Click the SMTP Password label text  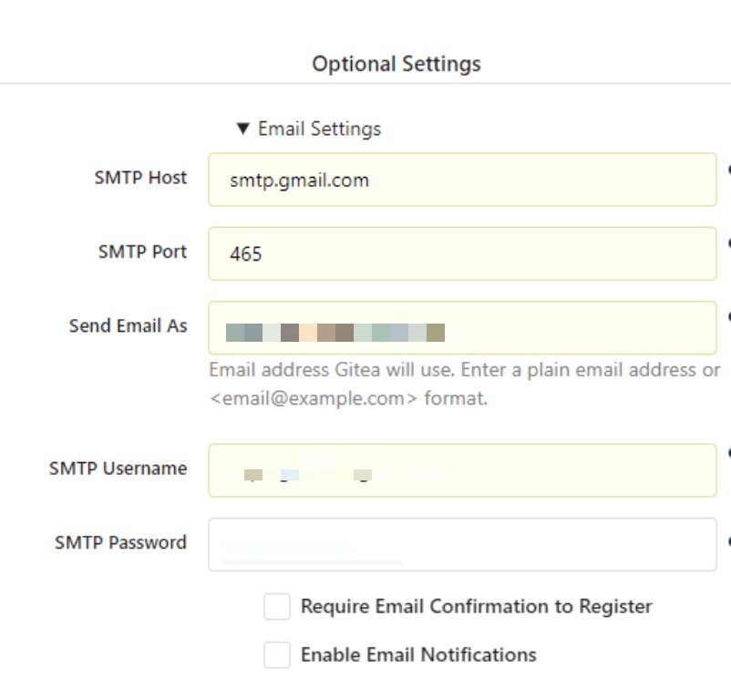(x=120, y=542)
